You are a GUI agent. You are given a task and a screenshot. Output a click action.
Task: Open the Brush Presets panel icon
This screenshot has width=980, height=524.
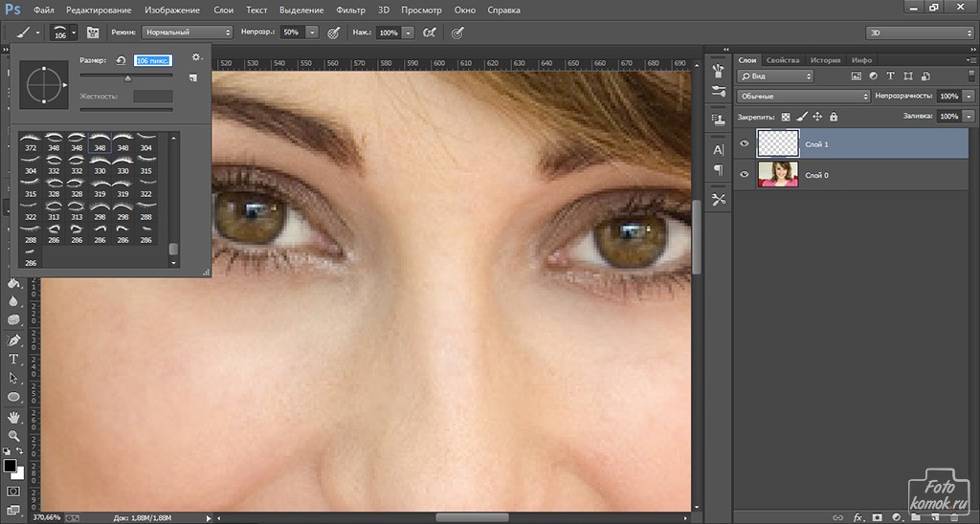point(718,71)
